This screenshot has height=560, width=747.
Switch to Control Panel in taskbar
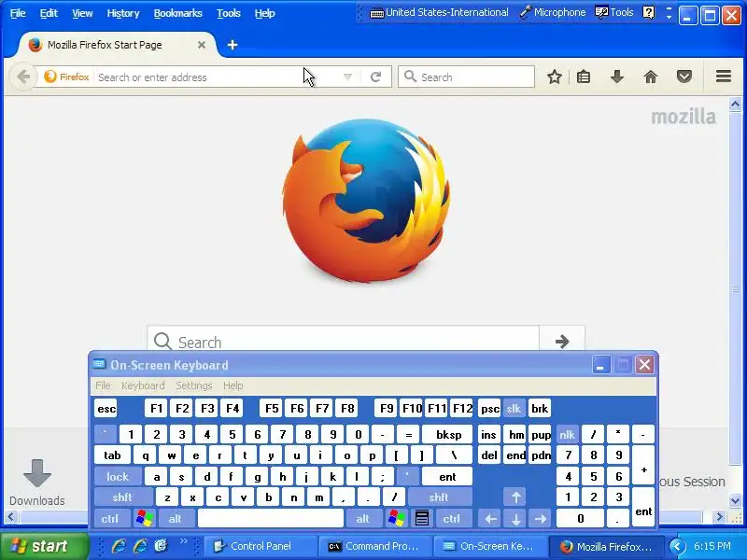pyautogui.click(x=261, y=546)
